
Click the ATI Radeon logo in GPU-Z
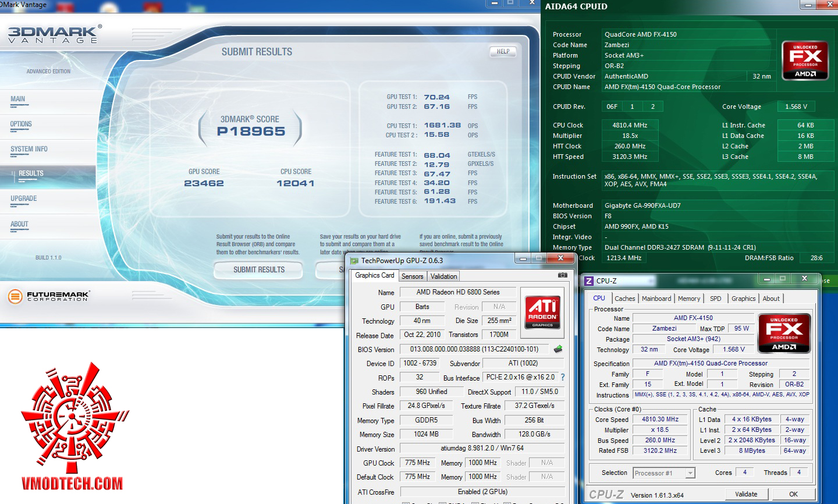542,313
